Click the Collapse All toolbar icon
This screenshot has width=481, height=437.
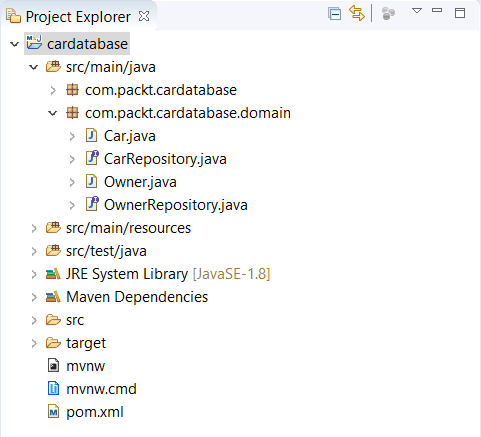[334, 14]
